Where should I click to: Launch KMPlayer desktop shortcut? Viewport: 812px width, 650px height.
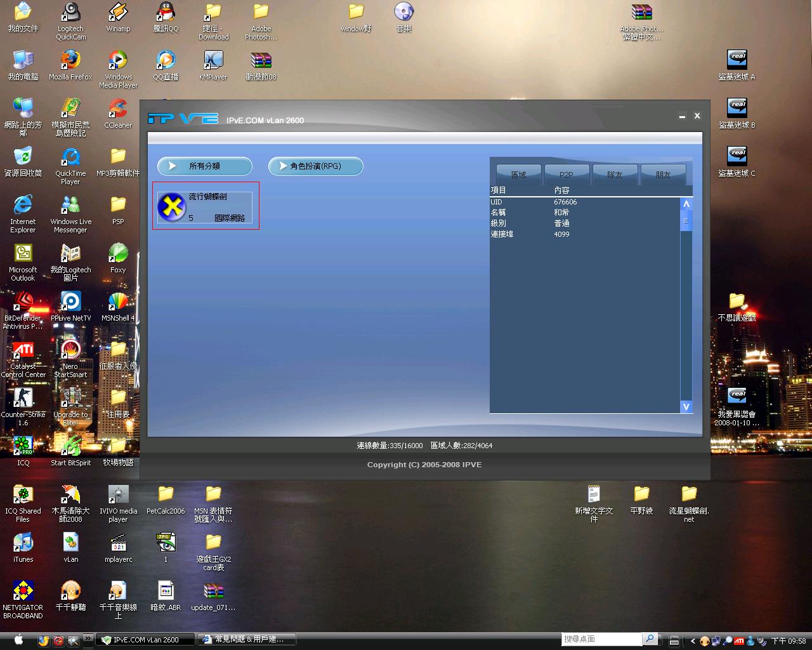point(213,61)
